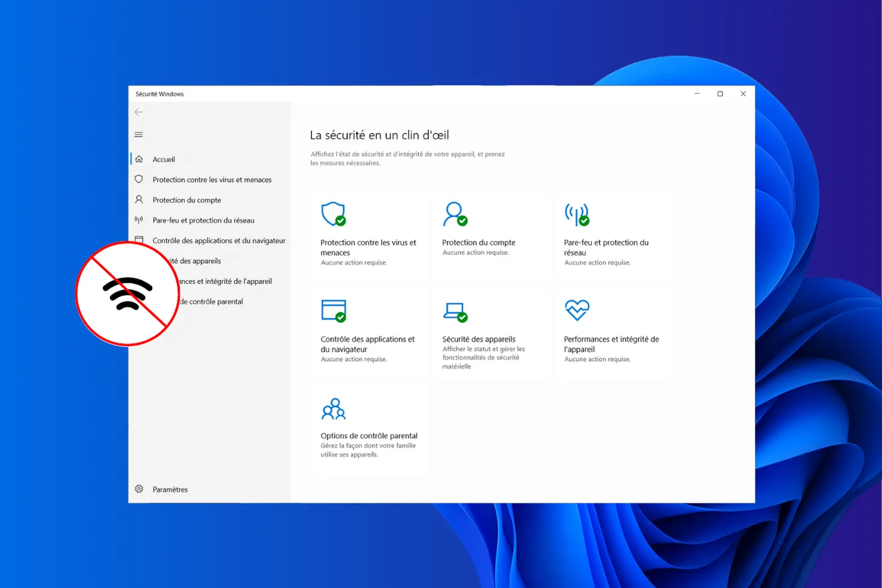Select Protection du compte in the sidebar
The image size is (882, 588).
pyautogui.click(x=187, y=199)
